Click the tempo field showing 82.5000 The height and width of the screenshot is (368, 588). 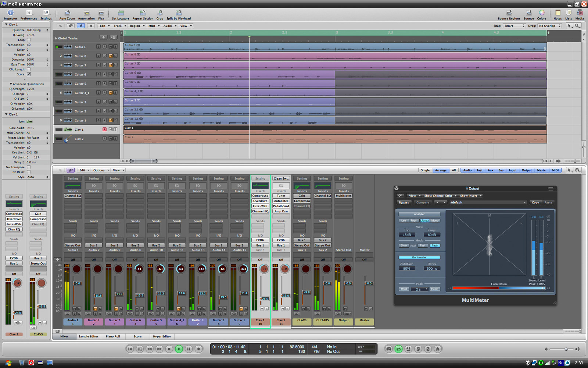pos(297,347)
